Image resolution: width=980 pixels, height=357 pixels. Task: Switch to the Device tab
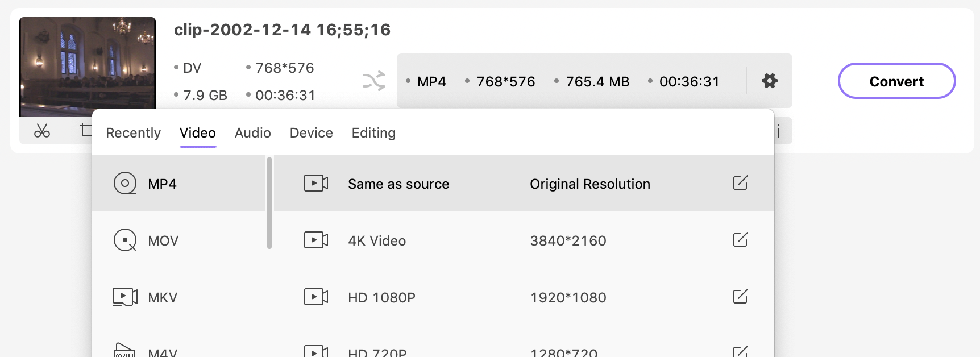point(311,133)
